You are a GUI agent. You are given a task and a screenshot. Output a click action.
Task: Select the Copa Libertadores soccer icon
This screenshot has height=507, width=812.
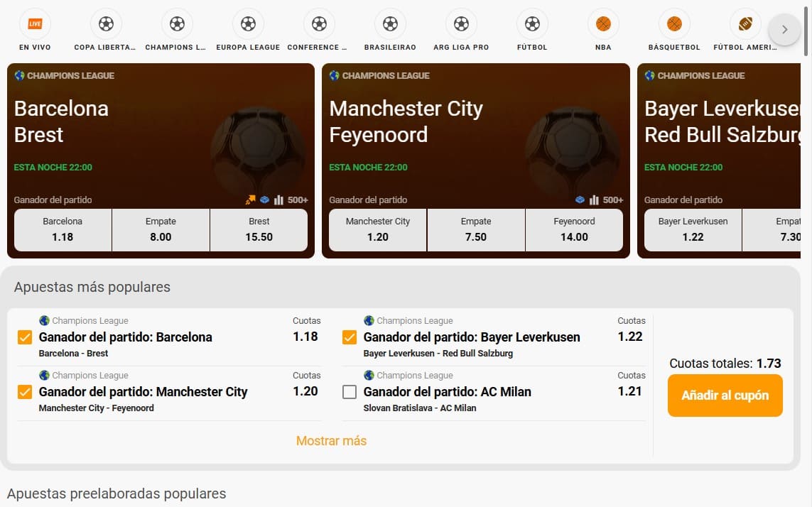pyautogui.click(x=106, y=25)
